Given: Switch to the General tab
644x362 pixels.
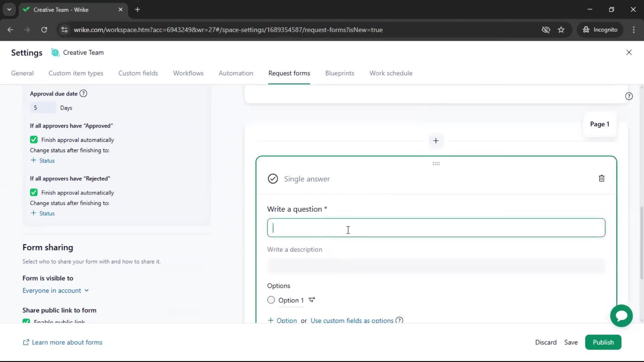Looking at the screenshot, I should 22,73.
